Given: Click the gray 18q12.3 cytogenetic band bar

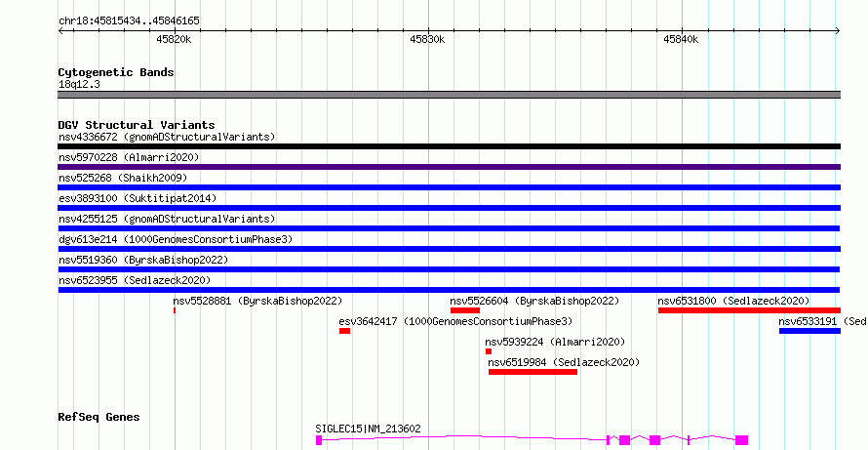Looking at the screenshot, I should click(449, 95).
